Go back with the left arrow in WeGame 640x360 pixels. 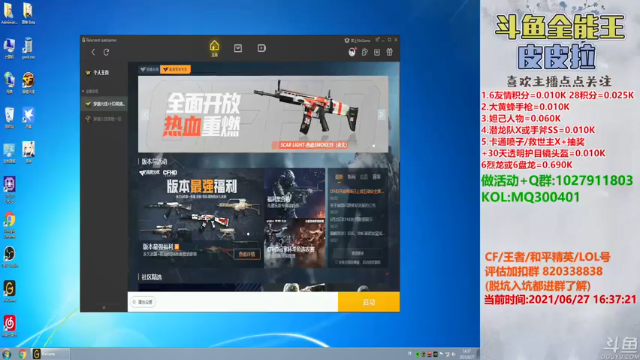93,52
